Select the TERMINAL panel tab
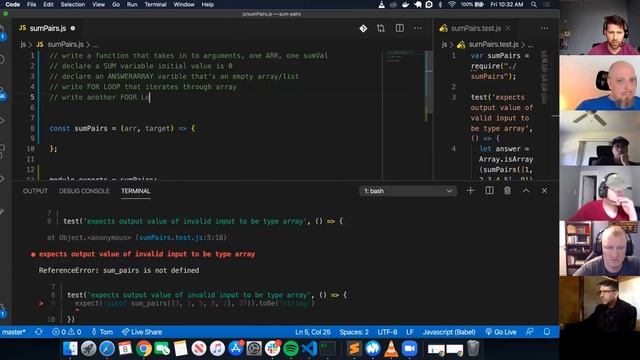640x360 pixels. [136, 191]
